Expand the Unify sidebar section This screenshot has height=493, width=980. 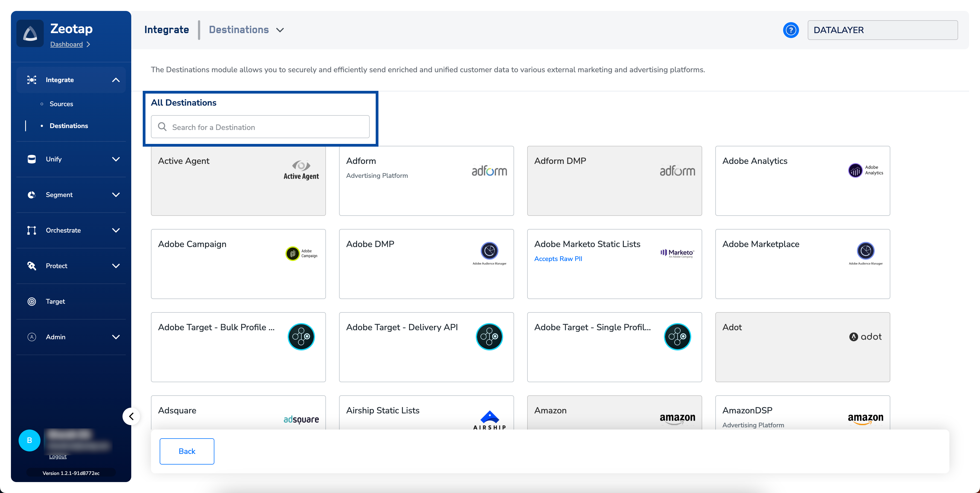pos(116,159)
